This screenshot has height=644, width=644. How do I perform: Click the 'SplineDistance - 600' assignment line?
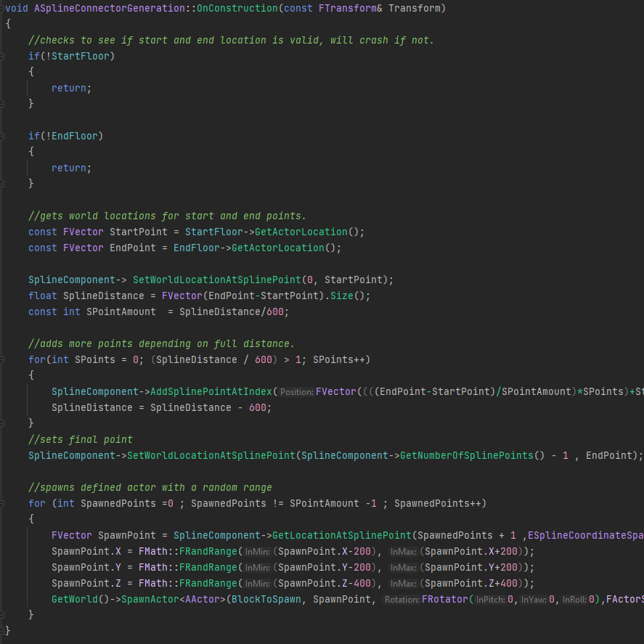click(x=161, y=408)
